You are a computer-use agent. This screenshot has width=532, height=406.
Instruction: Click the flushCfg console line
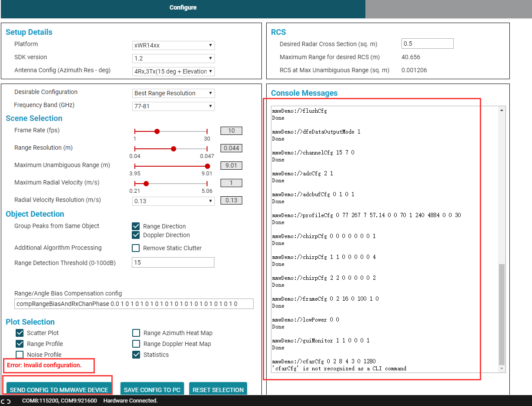pos(299,111)
